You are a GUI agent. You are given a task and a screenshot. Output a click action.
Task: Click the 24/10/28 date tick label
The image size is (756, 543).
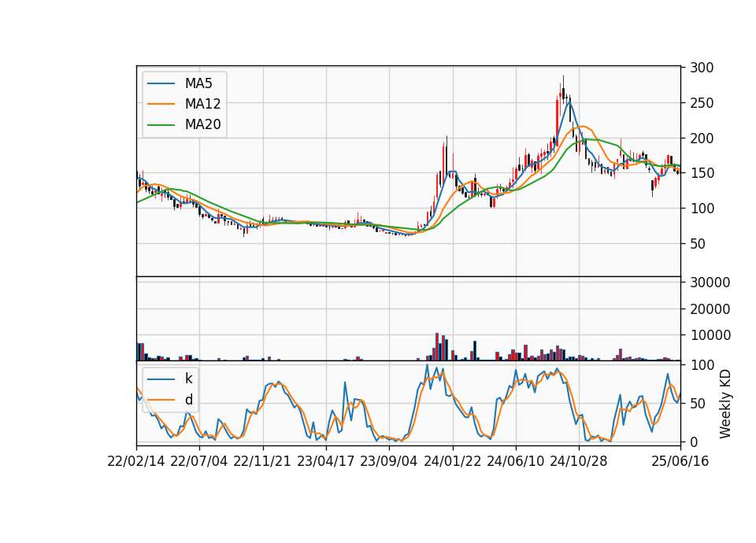pos(579,461)
